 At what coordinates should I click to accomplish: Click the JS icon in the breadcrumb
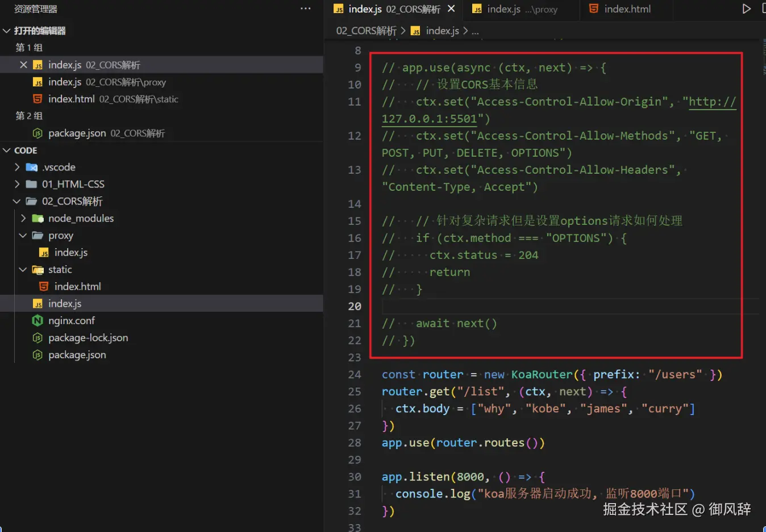pyautogui.click(x=416, y=31)
